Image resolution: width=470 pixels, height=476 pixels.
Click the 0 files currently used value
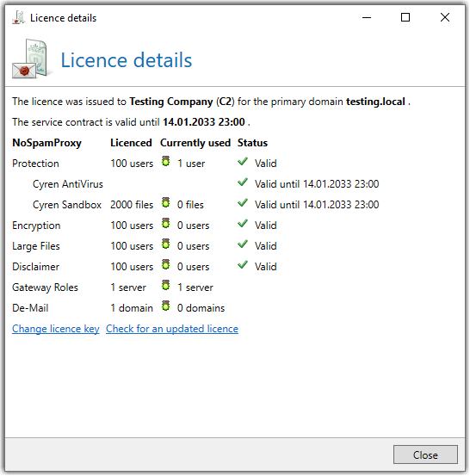[x=190, y=205]
